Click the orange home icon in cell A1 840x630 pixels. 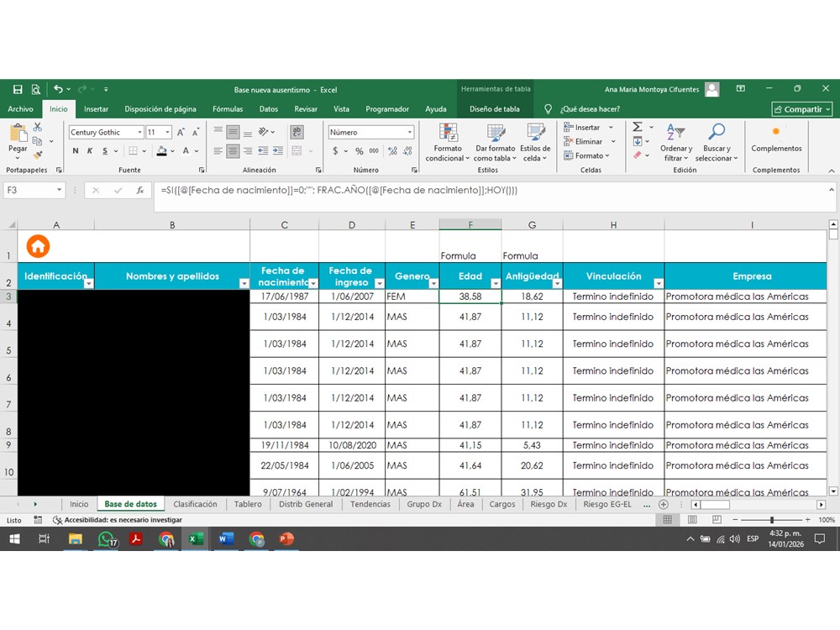tap(38, 246)
